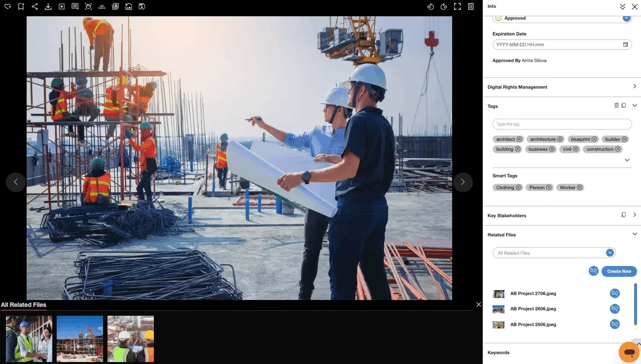Remove the 'blueprint' tag
The width and height of the screenshot is (641, 364).
(594, 139)
